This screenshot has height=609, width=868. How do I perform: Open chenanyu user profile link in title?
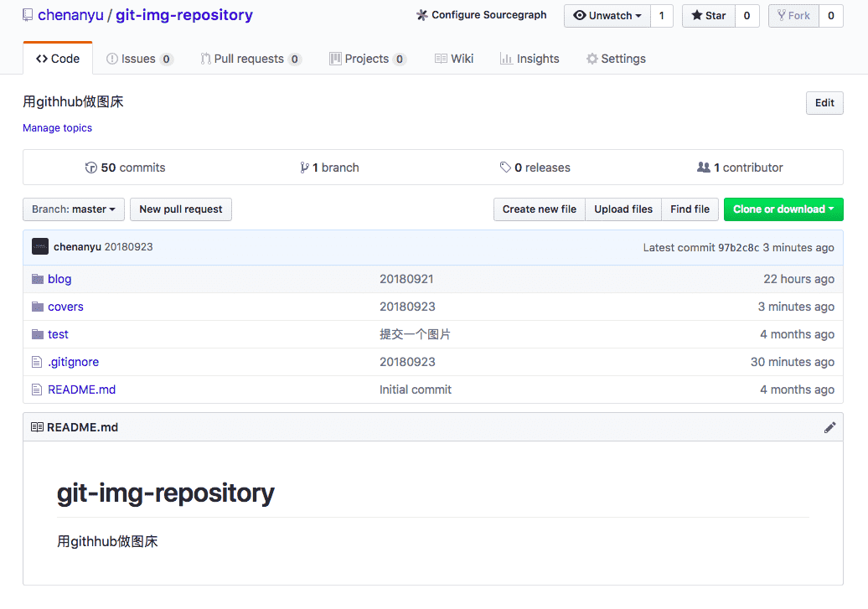[x=70, y=15]
